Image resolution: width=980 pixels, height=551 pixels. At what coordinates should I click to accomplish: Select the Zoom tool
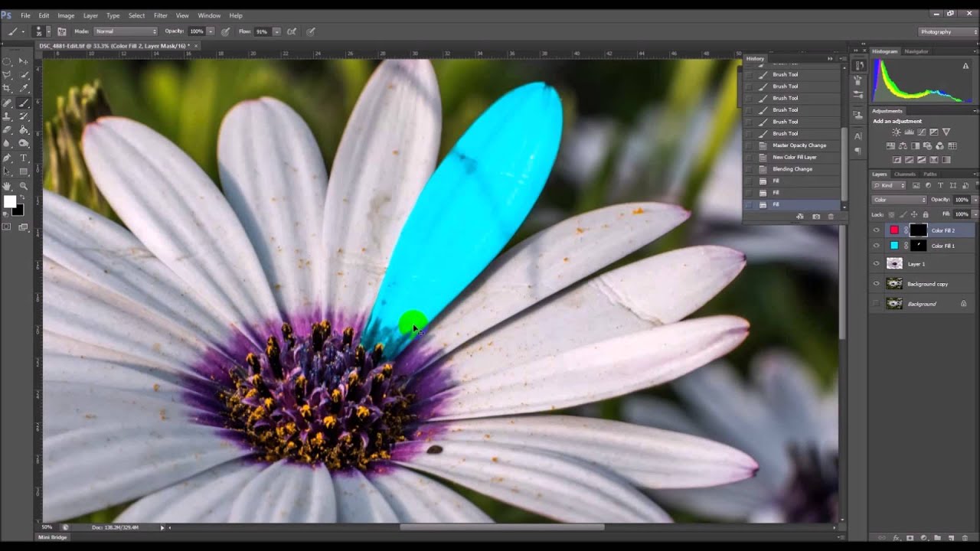coord(23,186)
